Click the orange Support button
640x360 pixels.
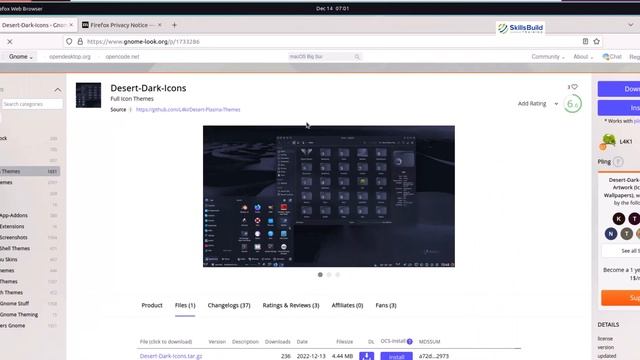(620, 298)
